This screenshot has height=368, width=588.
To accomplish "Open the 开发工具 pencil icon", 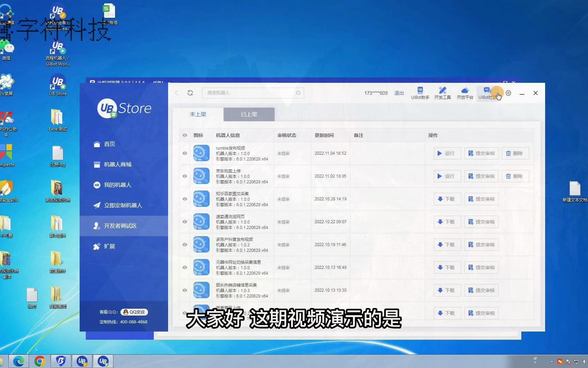I will 442,93.
